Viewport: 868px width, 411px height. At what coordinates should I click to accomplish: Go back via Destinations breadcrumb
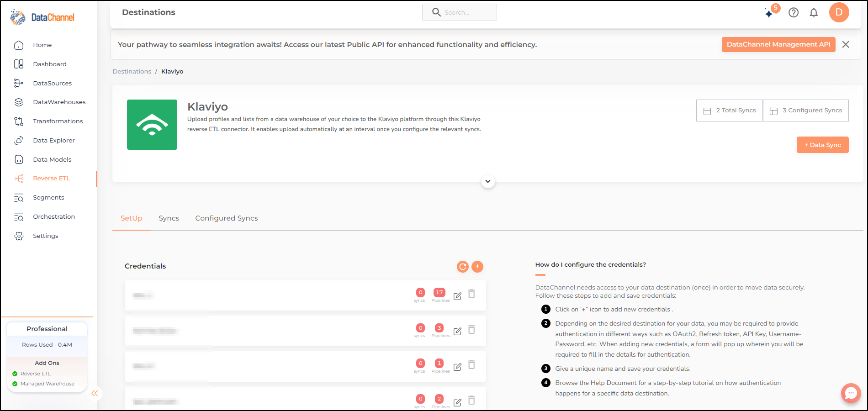pyautogui.click(x=132, y=72)
